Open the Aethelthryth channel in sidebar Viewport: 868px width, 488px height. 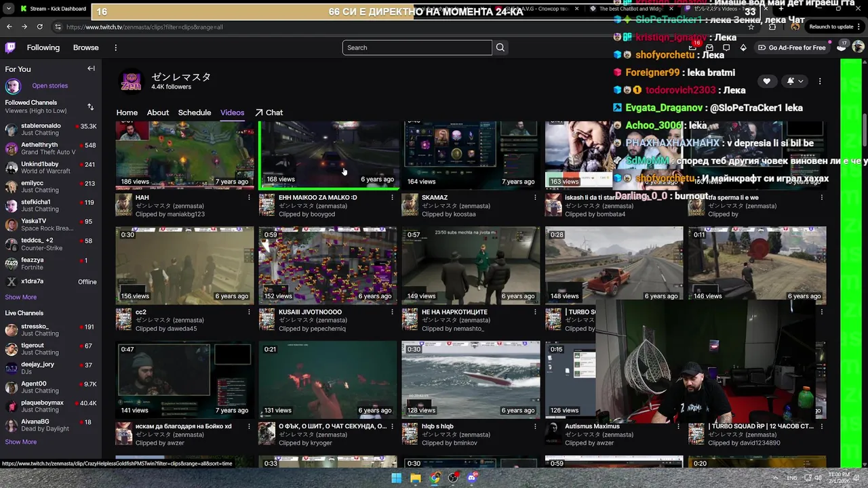click(x=51, y=148)
